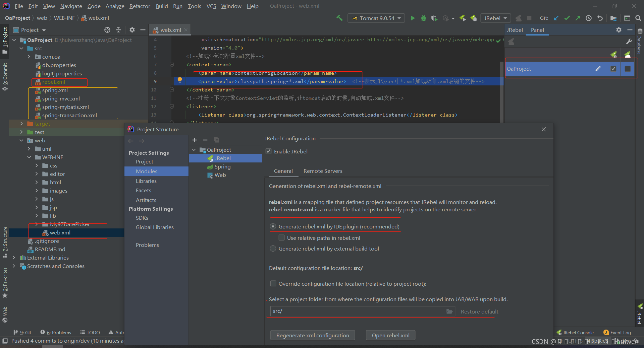This screenshot has height=348, width=644.
Task: Open JRebel Console in the status bar
Action: 575,333
